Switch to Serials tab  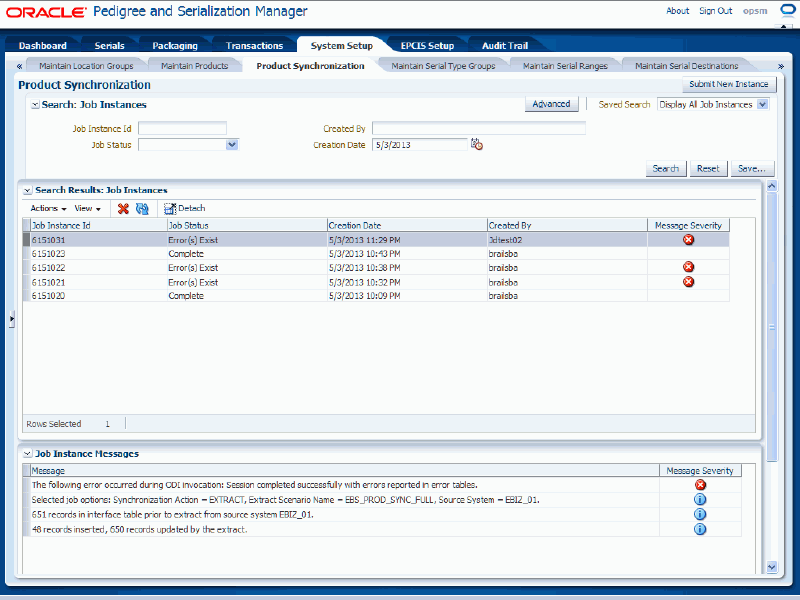click(x=109, y=45)
